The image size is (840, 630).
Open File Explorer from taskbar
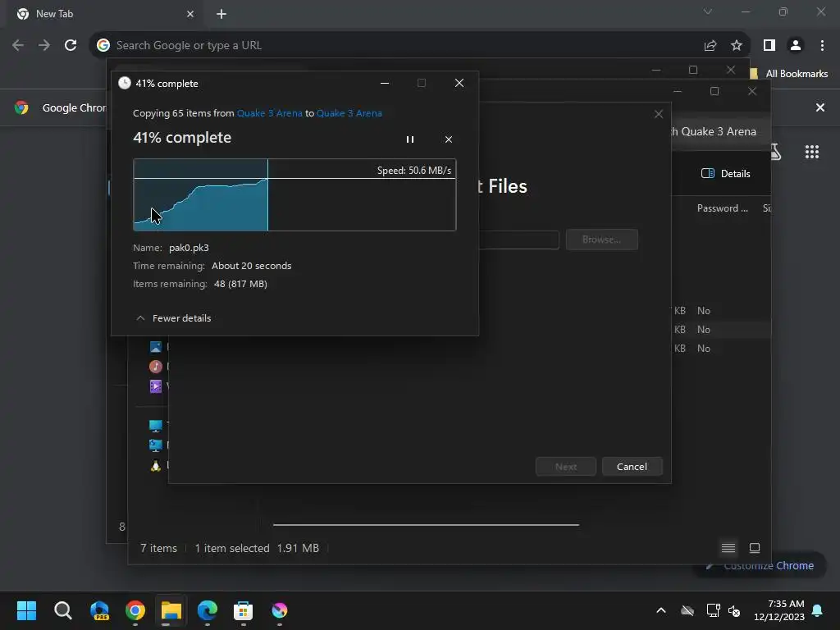pos(171,610)
